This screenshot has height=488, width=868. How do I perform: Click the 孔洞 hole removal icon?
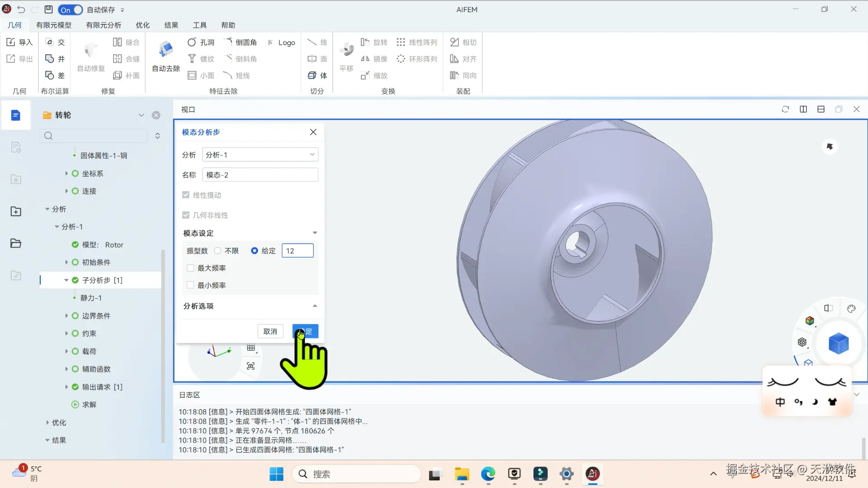coord(192,42)
